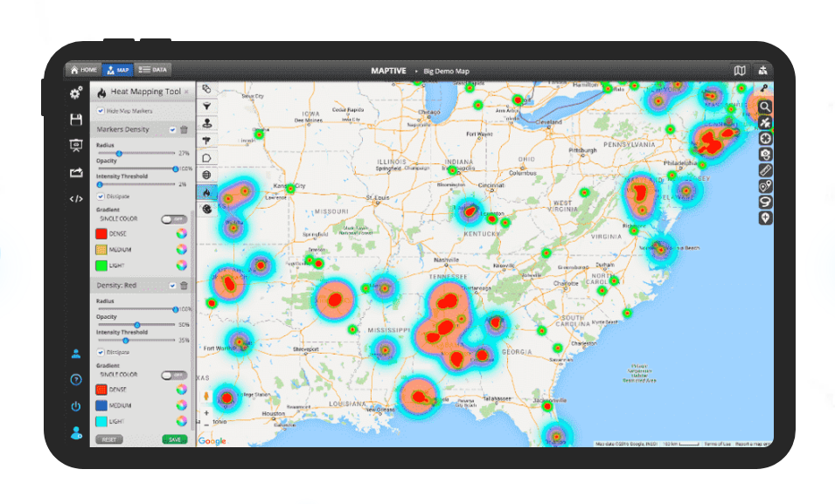Screen dimensions: 835x504
Task: Click the wrench pin icon on map
Action: [764, 88]
